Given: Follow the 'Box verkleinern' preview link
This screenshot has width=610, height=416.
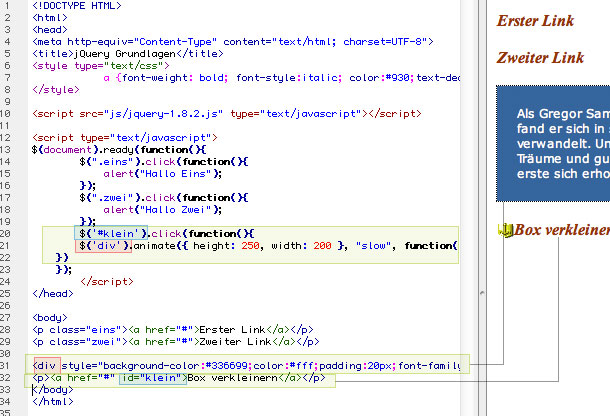Looking at the screenshot, I should [562, 230].
